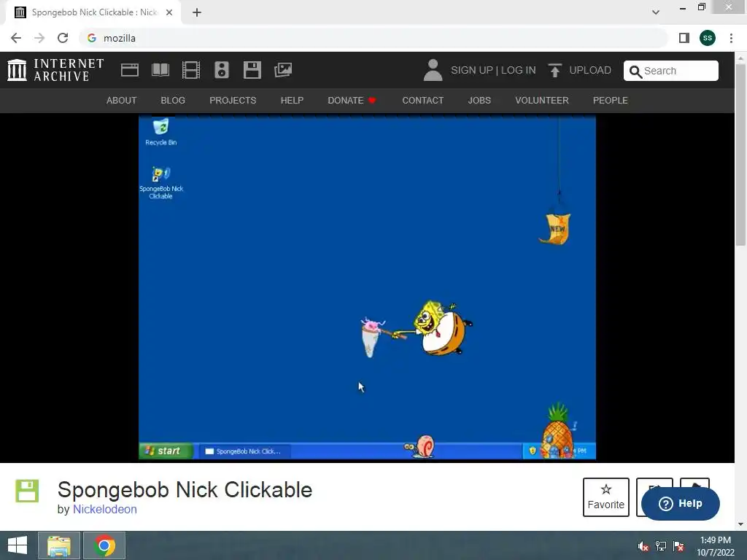Open the CONTACT menu item
Screen dimensions: 747x560
click(x=422, y=101)
